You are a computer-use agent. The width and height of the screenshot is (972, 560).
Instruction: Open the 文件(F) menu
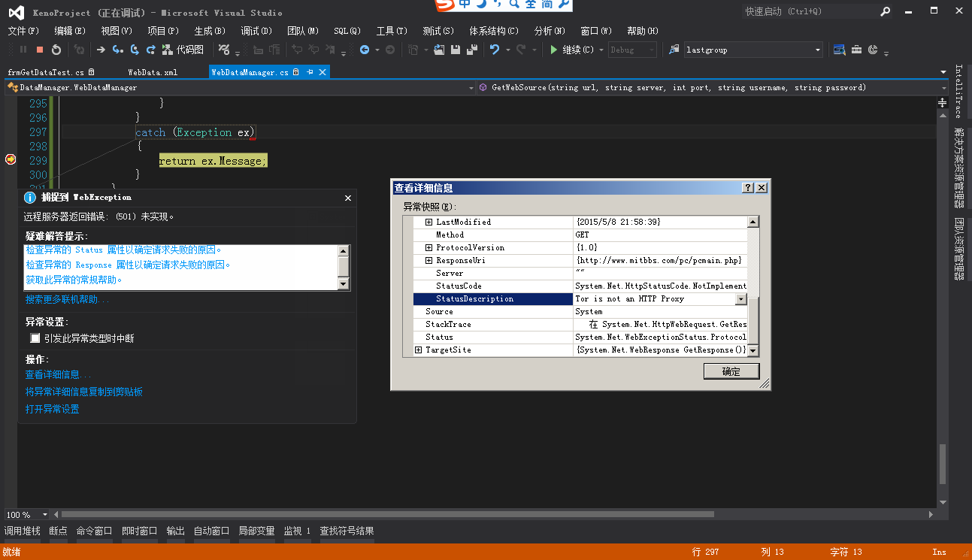(x=23, y=31)
